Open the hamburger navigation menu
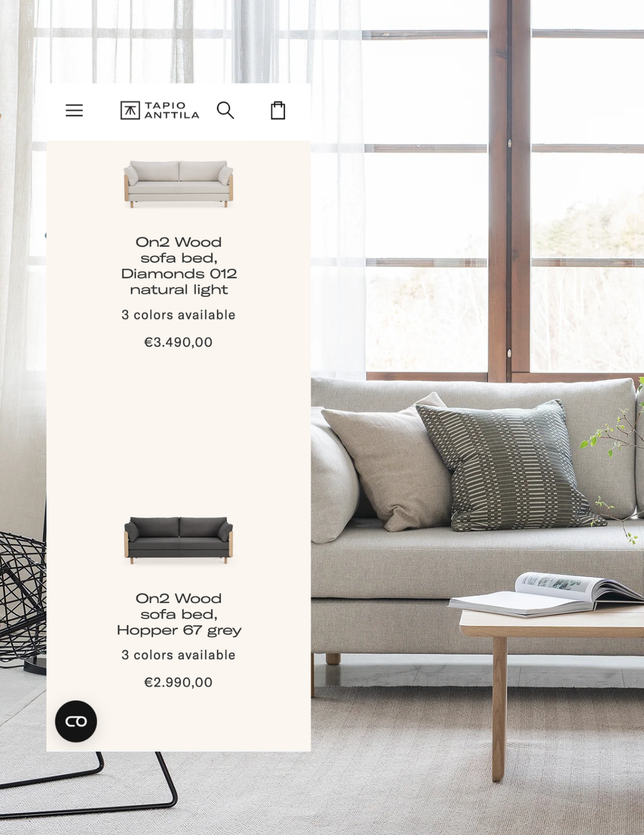Viewport: 644px width, 835px height. pyautogui.click(x=74, y=110)
